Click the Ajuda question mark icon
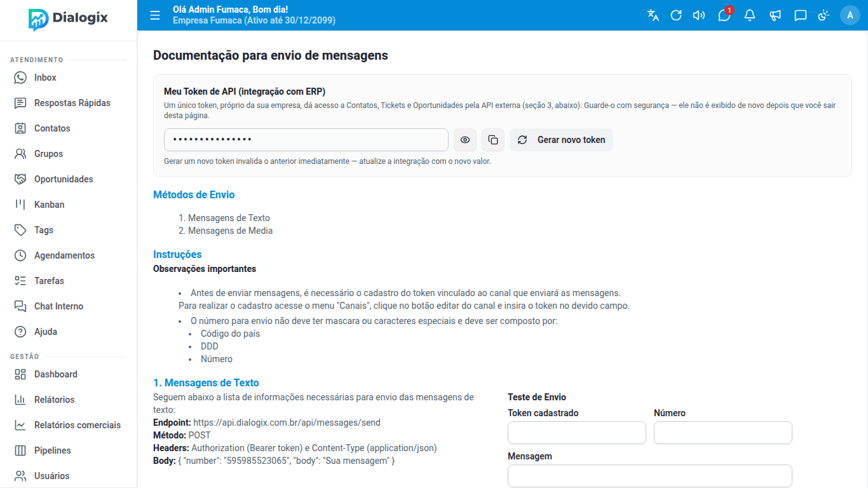The width and height of the screenshot is (868, 488). coord(20,332)
